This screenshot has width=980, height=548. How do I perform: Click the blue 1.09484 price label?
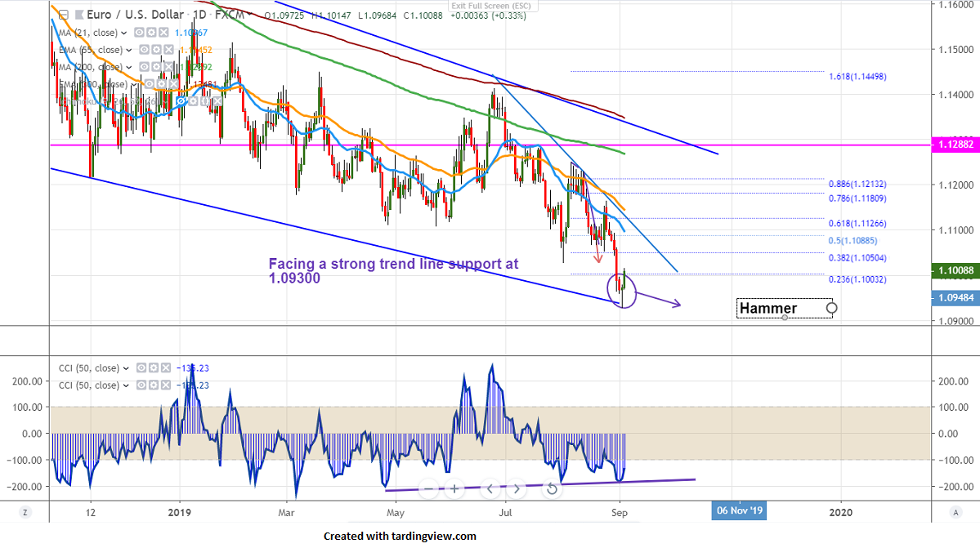tap(955, 298)
